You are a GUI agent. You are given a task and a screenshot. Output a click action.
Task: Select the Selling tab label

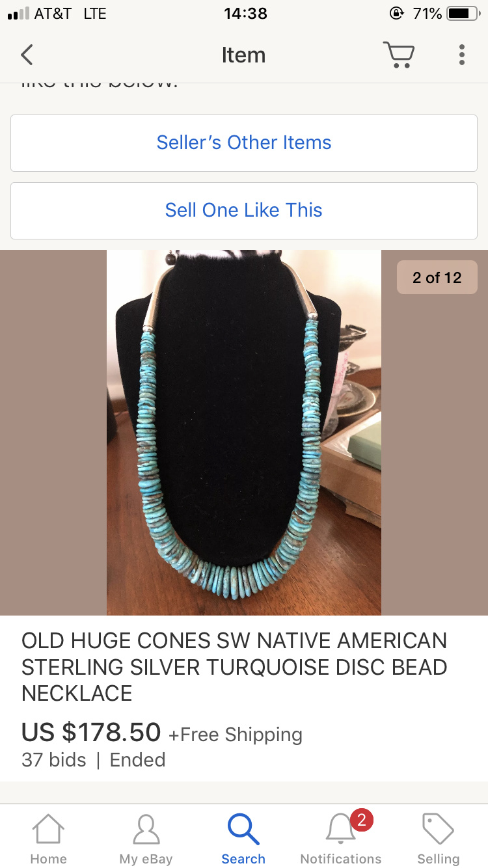438,859
